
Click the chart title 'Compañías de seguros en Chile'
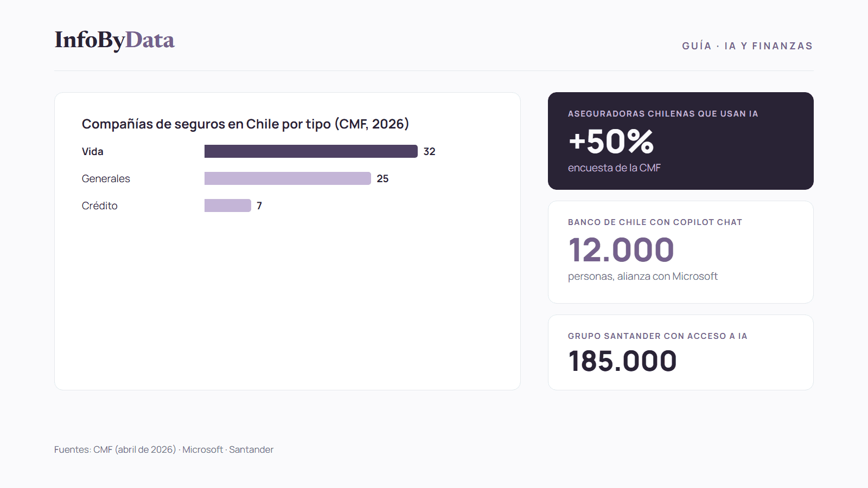245,124
